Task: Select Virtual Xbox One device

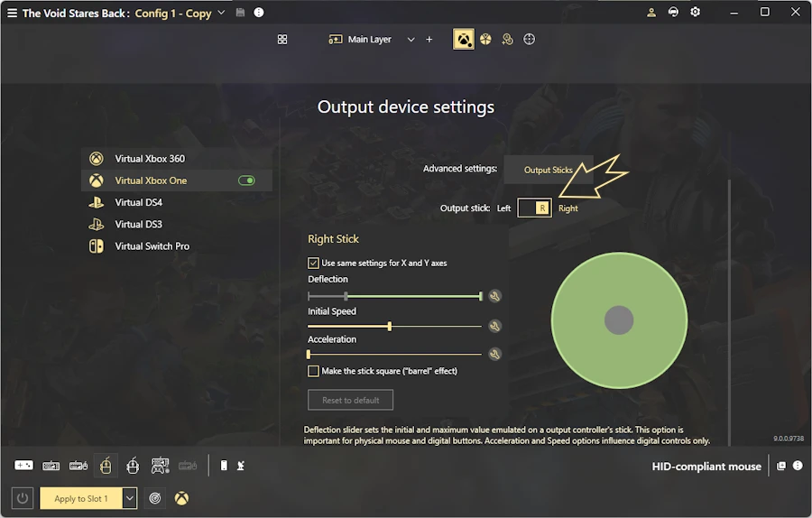Action: pos(177,180)
